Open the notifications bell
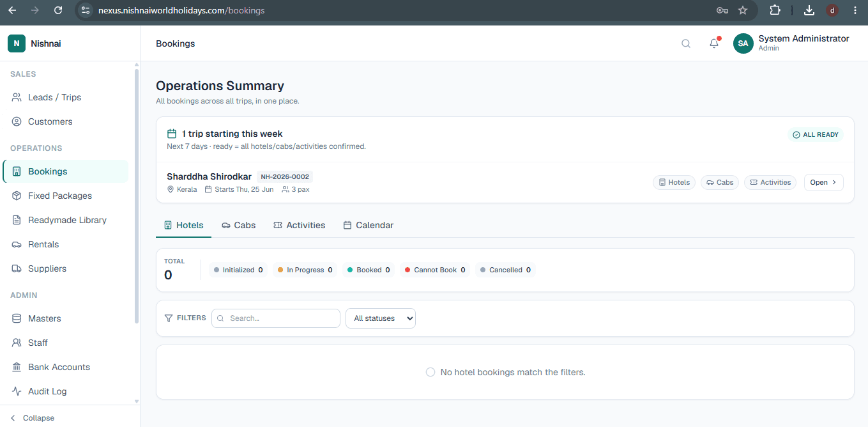This screenshot has height=427, width=868. [714, 43]
